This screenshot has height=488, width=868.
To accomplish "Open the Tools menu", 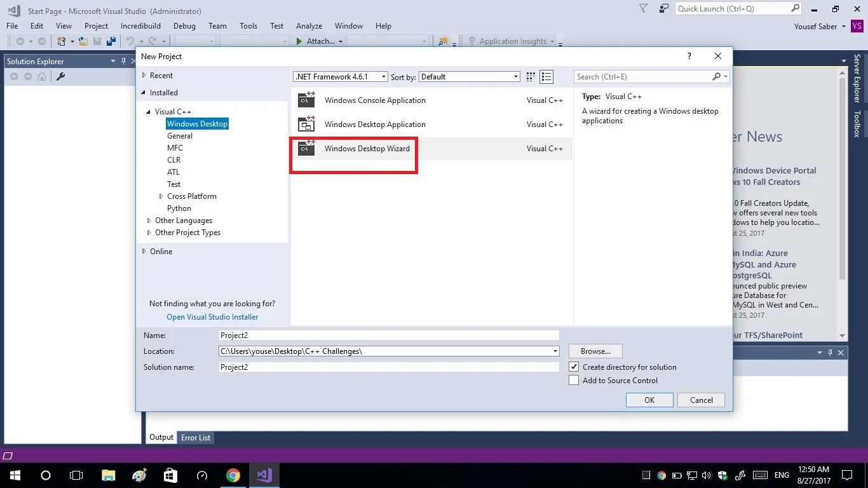I will 248,26.
